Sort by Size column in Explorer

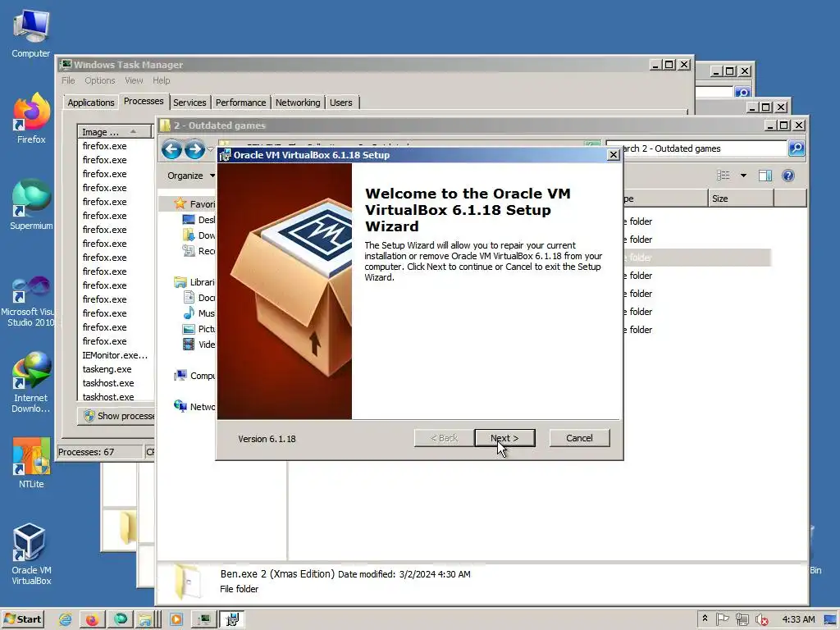click(x=741, y=199)
